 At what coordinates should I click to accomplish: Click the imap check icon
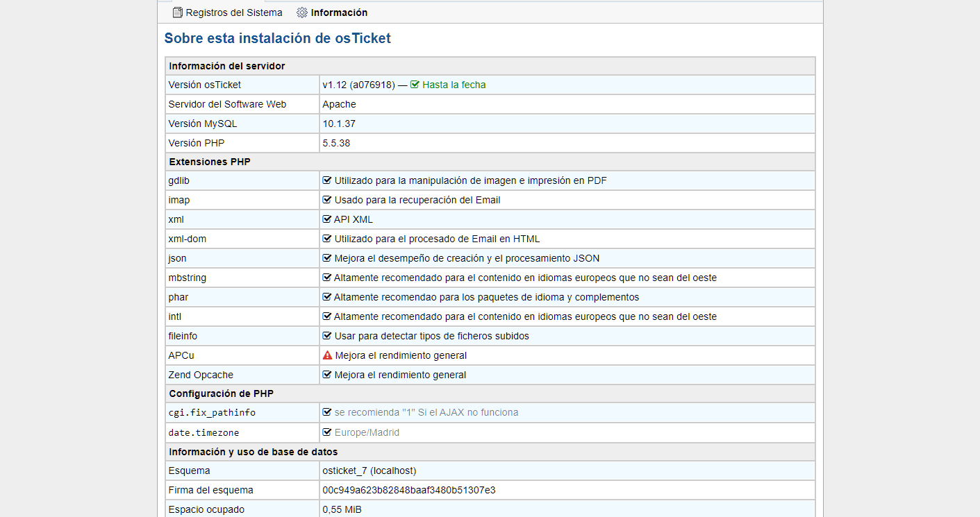coord(327,200)
